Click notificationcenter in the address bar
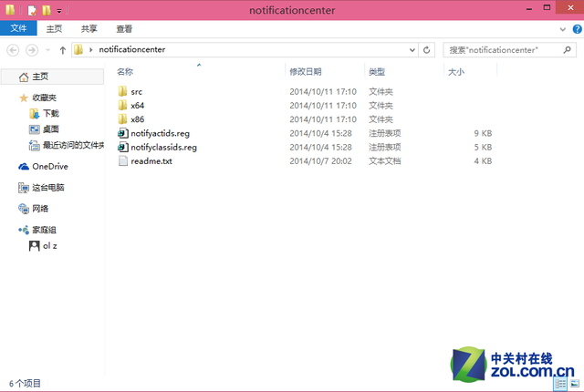The height and width of the screenshot is (392, 584). click(x=131, y=49)
